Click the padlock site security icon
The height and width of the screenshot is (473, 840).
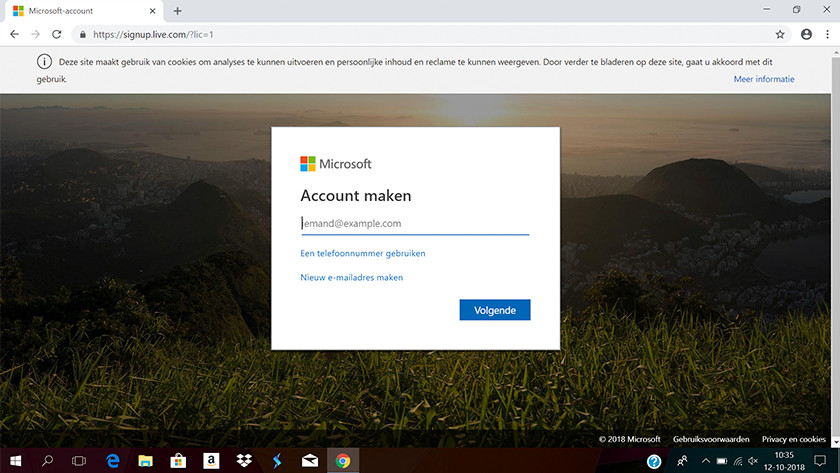pyautogui.click(x=82, y=34)
